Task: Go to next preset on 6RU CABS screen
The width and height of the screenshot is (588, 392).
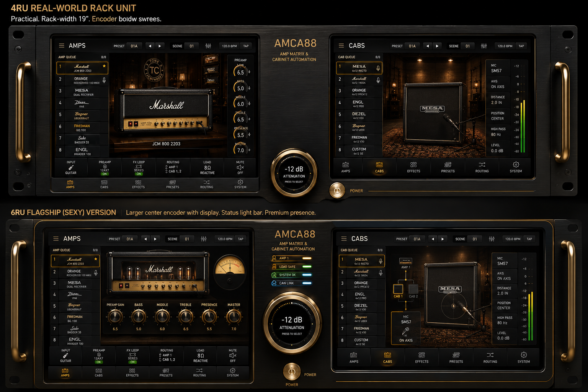Action: click(x=443, y=239)
